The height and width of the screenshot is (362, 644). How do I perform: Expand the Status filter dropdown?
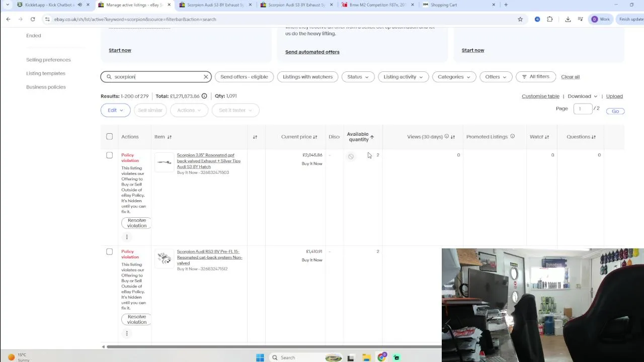pos(358,77)
